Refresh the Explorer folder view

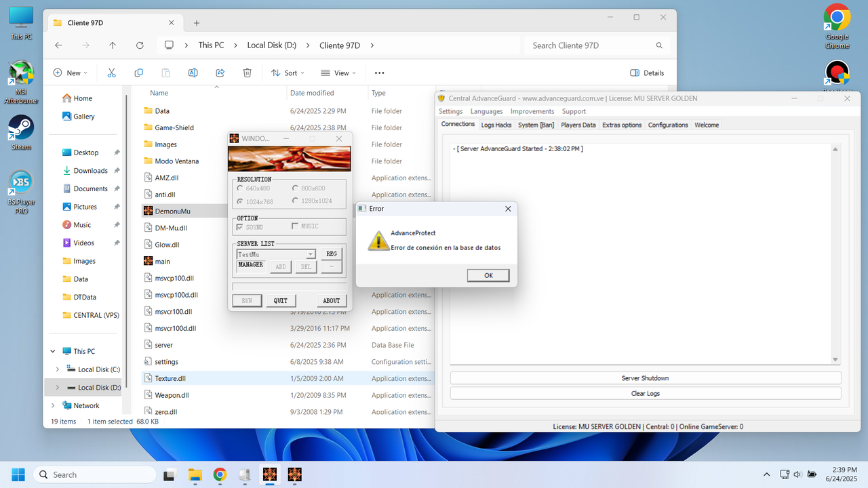140,45
